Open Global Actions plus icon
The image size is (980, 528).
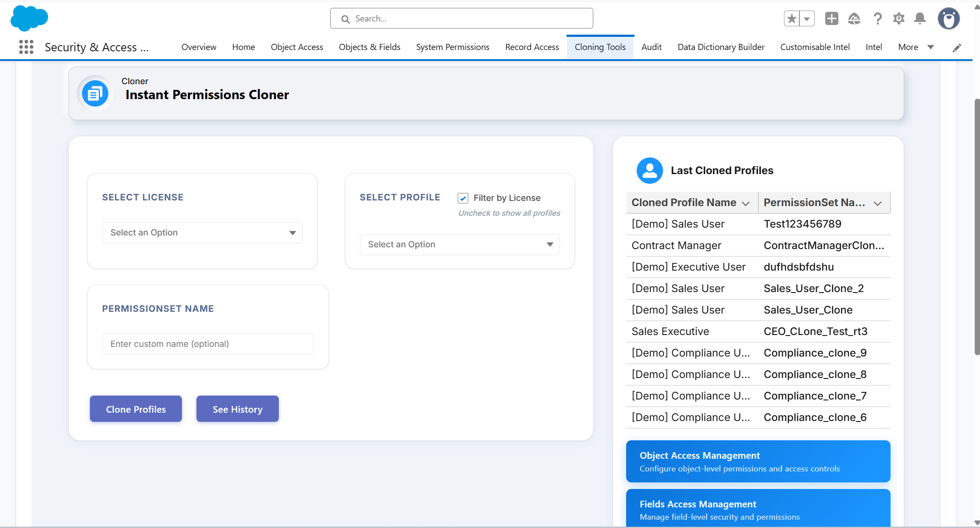[831, 18]
